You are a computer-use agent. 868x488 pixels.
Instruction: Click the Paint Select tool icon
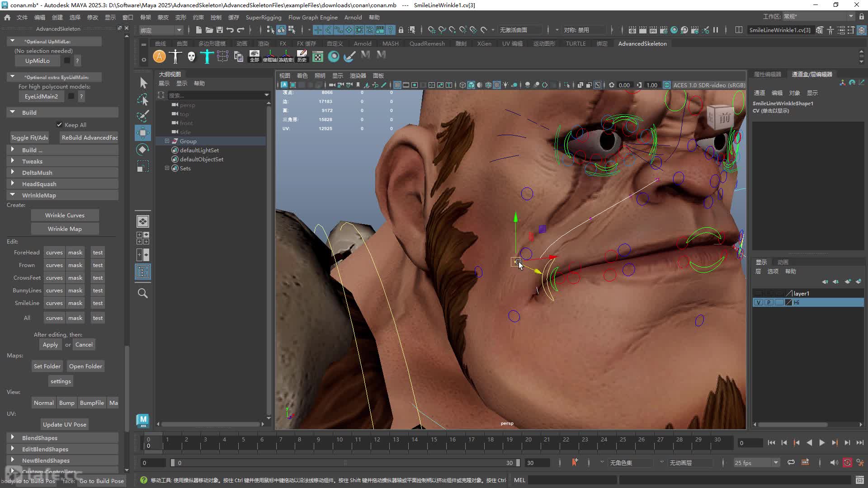143,116
